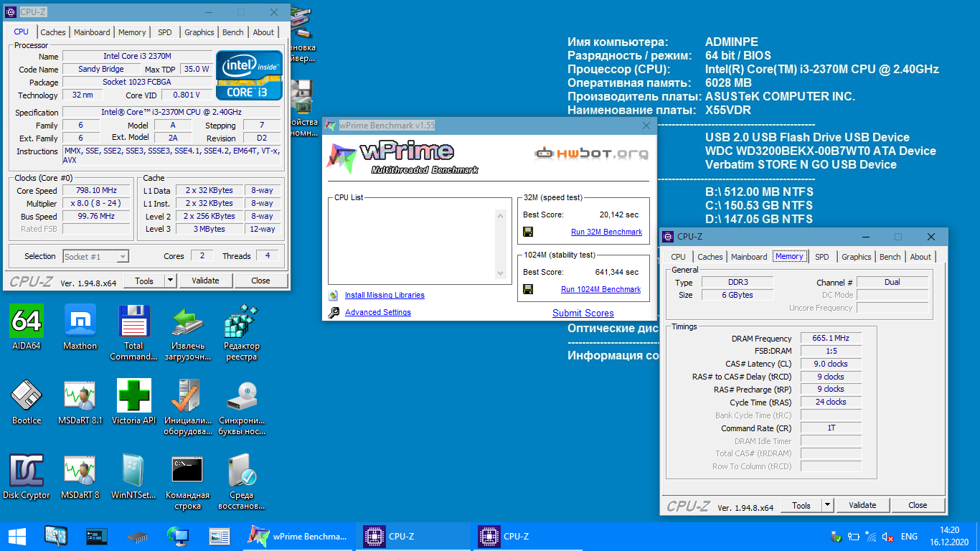Open Advanced Settings link

pyautogui.click(x=378, y=312)
